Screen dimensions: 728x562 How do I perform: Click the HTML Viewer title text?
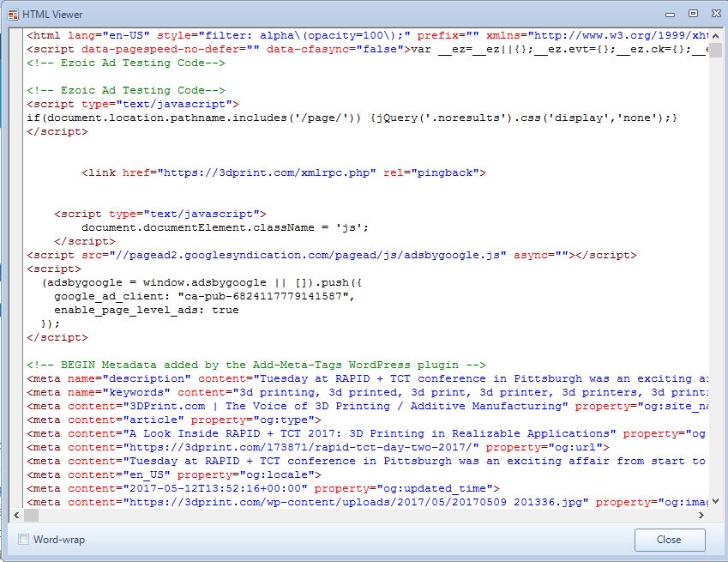coord(52,15)
